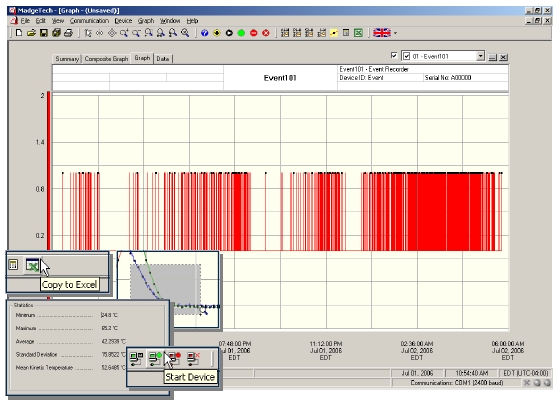The height and width of the screenshot is (403, 559).
Task: Click the New document toolbar icon
Action: [x=19, y=33]
